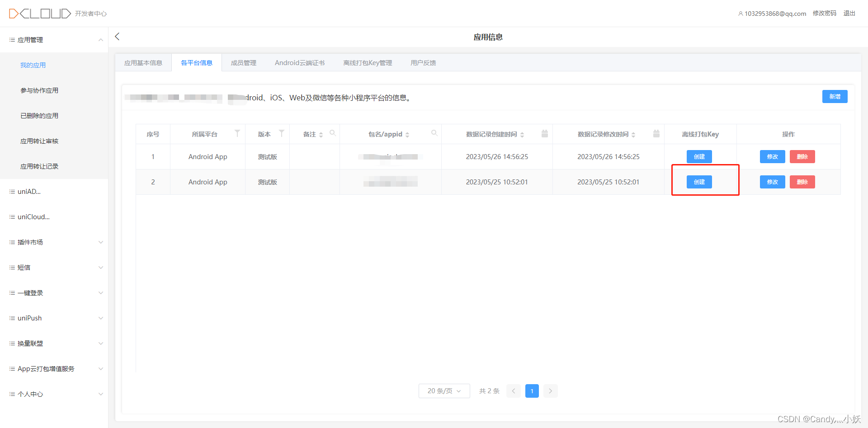Viewport: 868px width, 428px height.
Task: Click 创建 key for row 1
Action: [699, 157]
